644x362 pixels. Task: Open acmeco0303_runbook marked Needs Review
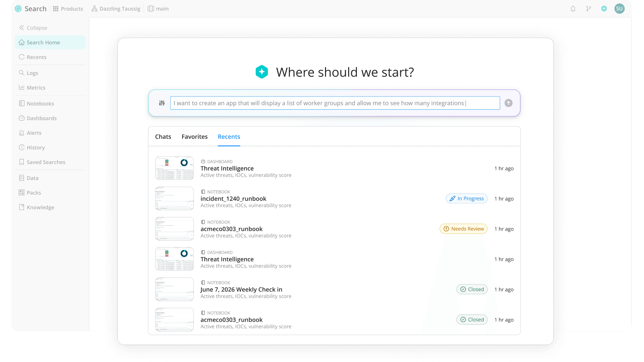[231, 229]
